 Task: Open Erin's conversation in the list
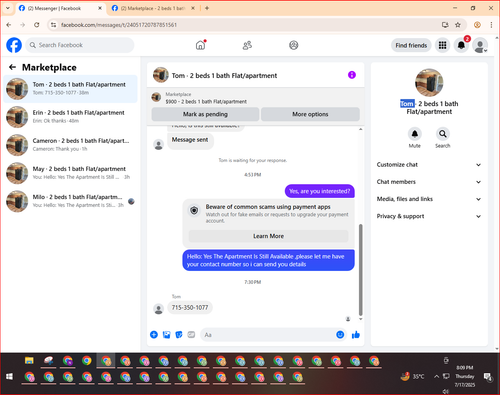pos(70,117)
